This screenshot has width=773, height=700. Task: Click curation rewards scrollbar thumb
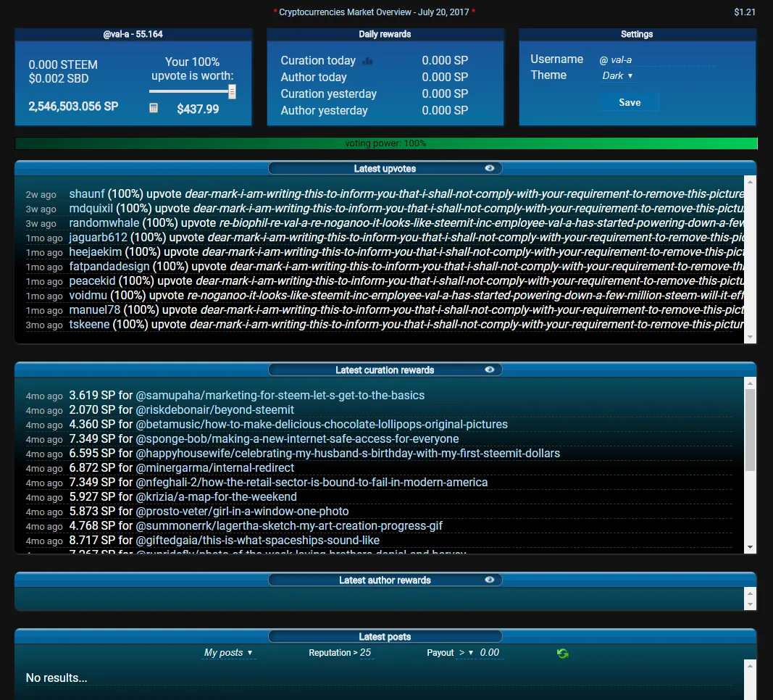click(750, 430)
